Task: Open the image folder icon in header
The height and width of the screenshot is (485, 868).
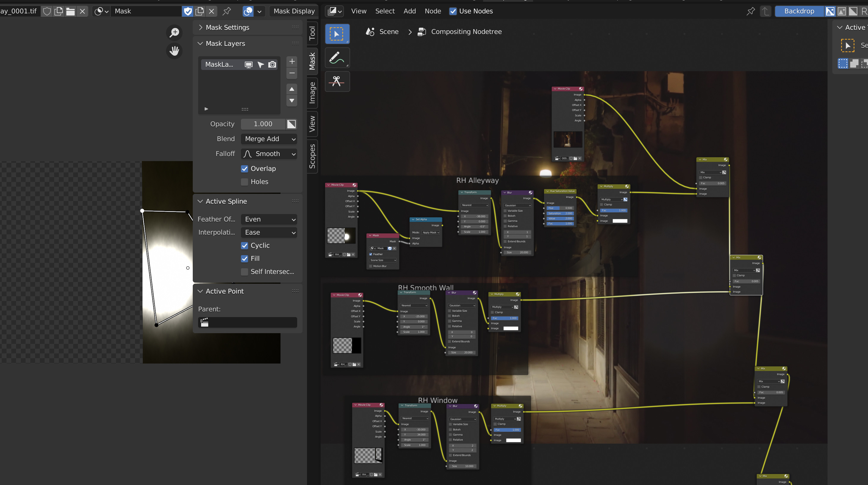Action: (70, 11)
